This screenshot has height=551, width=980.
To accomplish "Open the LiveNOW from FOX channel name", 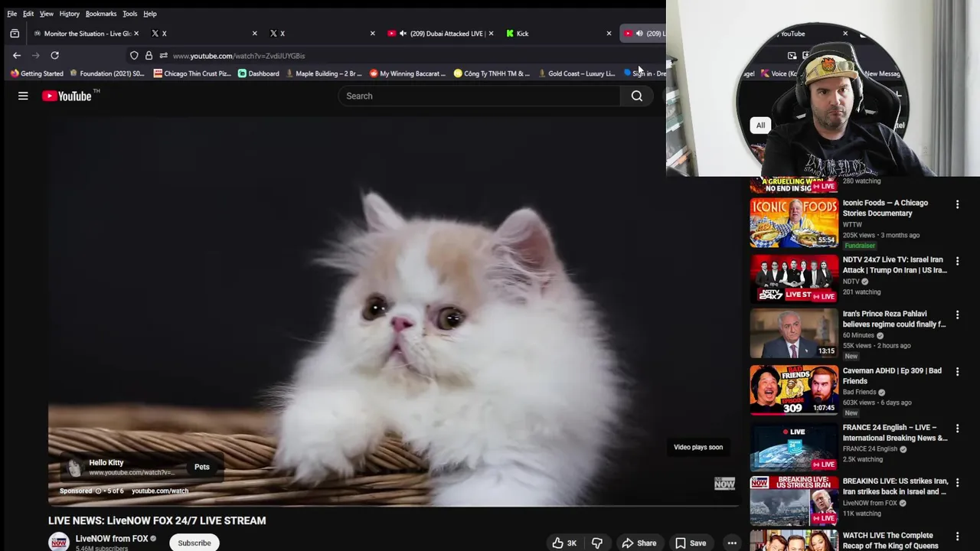I will tap(112, 539).
